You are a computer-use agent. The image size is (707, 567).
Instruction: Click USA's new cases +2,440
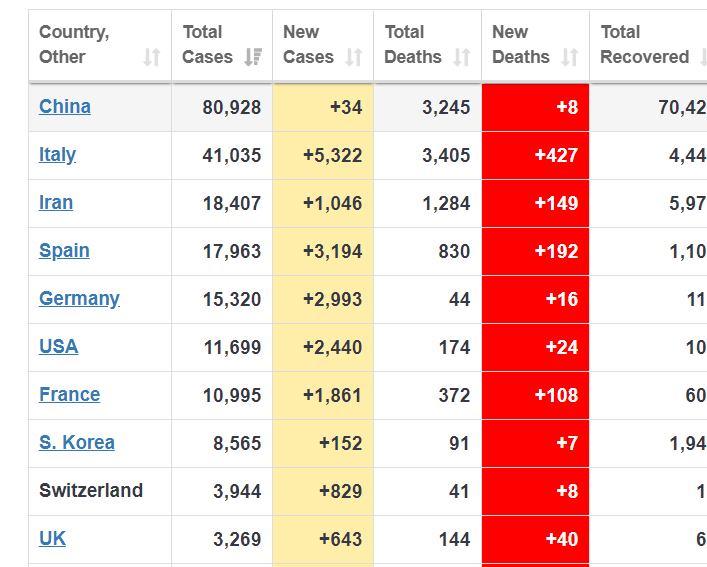pyautogui.click(x=333, y=348)
